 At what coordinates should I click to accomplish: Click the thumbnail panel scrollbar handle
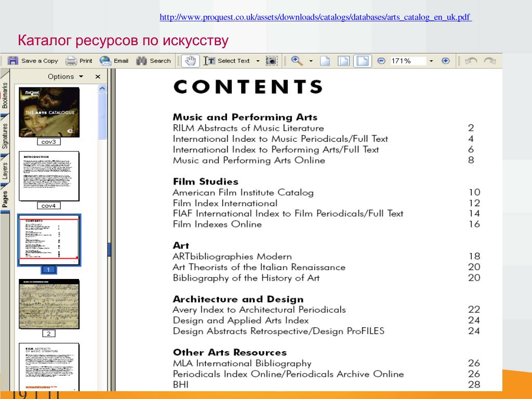102,116
